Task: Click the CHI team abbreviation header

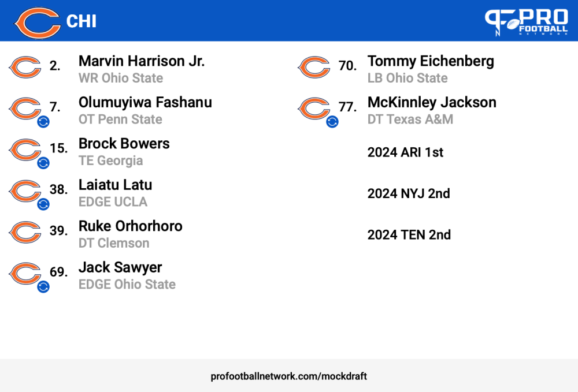Action: click(x=81, y=21)
